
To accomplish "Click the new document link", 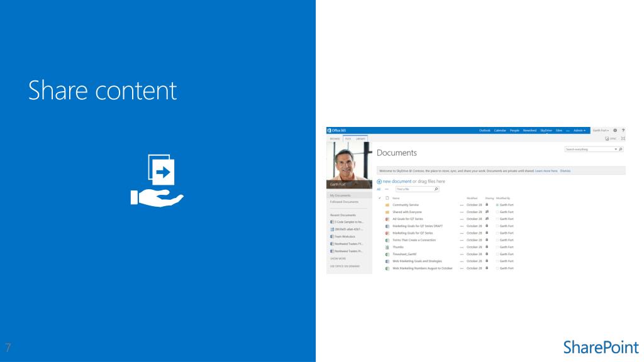I will [397, 182].
